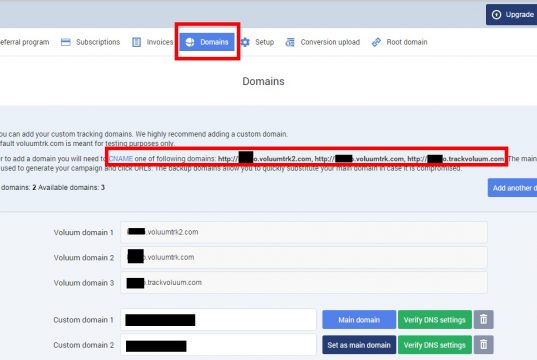
Task: Click the Custom domain 1 input field
Action: coord(218,320)
